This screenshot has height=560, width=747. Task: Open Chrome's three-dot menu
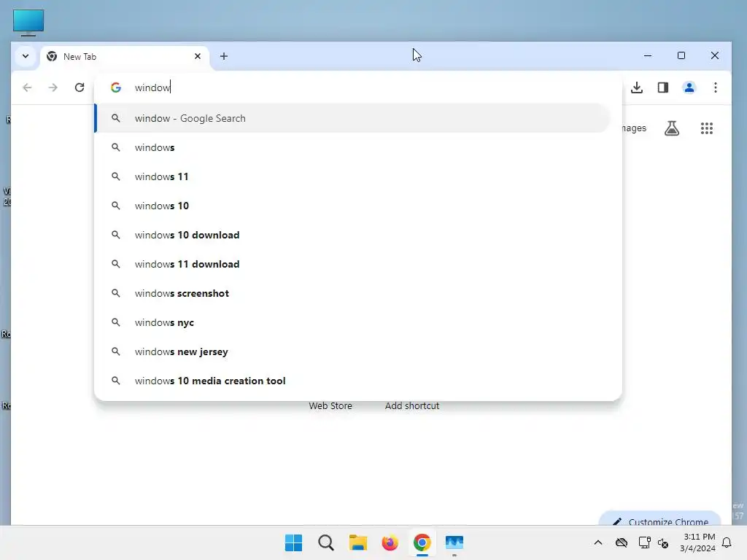715,87
